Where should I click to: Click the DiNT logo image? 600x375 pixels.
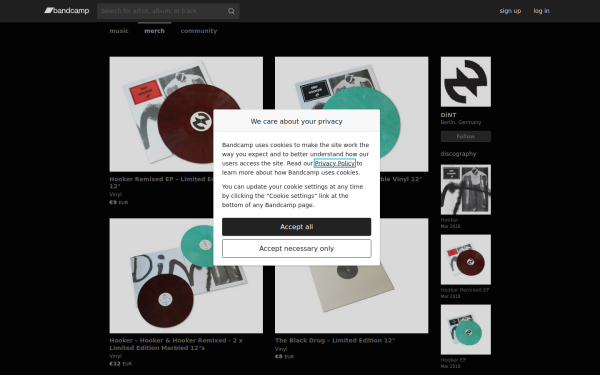tap(466, 82)
